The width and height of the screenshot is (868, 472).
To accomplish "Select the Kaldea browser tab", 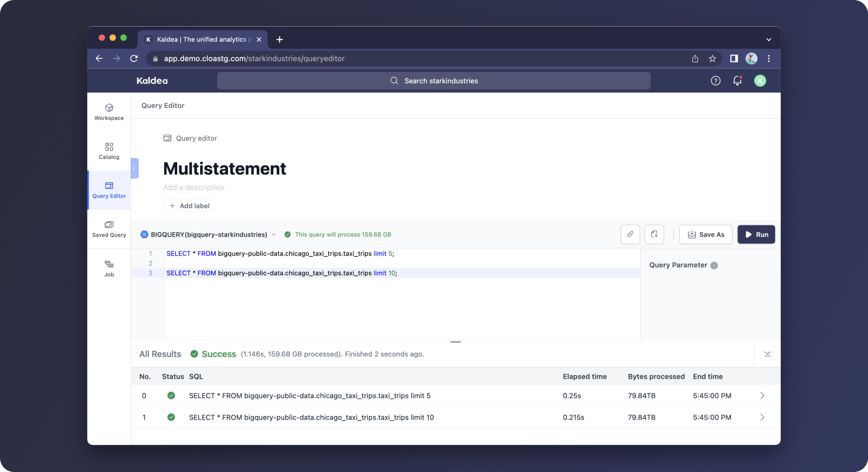I will pyautogui.click(x=203, y=40).
